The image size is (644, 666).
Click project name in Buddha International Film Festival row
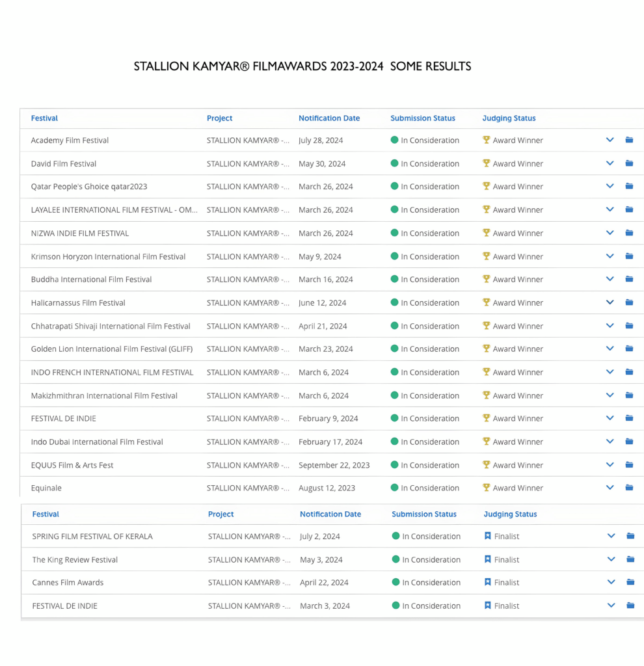pos(248,280)
